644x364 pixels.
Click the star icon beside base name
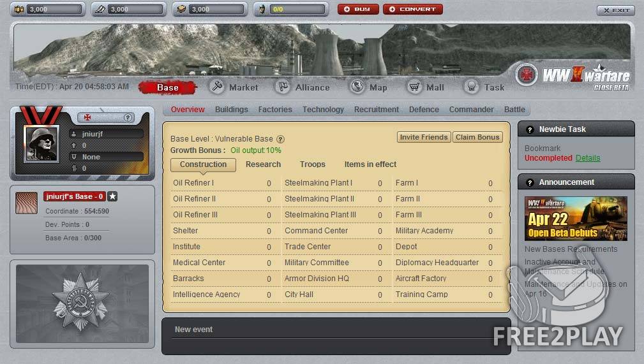tap(112, 196)
